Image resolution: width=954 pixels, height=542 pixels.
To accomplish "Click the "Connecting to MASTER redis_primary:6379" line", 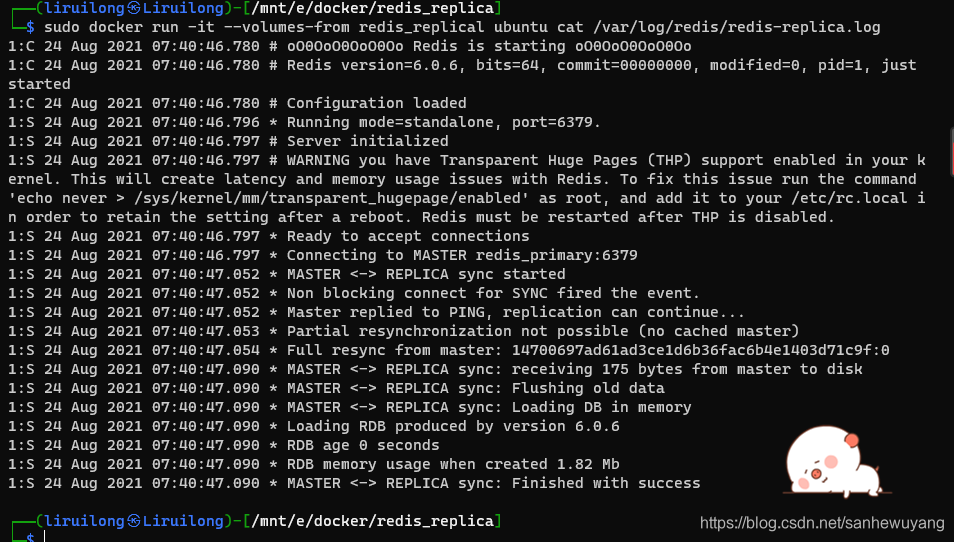I will (462, 255).
